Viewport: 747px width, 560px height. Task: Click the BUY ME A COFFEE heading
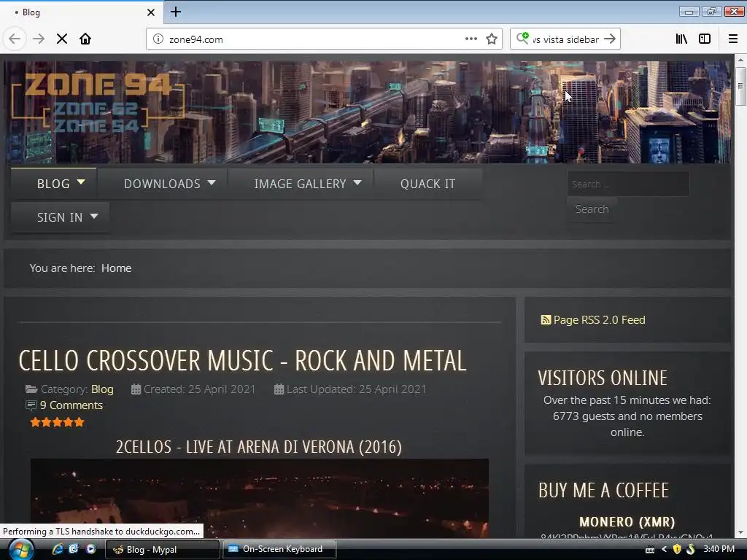tap(603, 491)
